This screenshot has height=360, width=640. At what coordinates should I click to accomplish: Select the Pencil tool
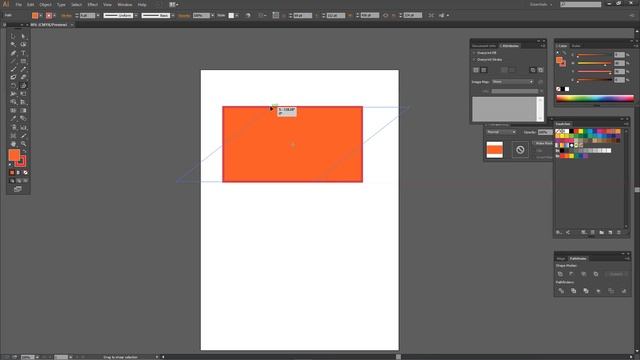[23, 69]
